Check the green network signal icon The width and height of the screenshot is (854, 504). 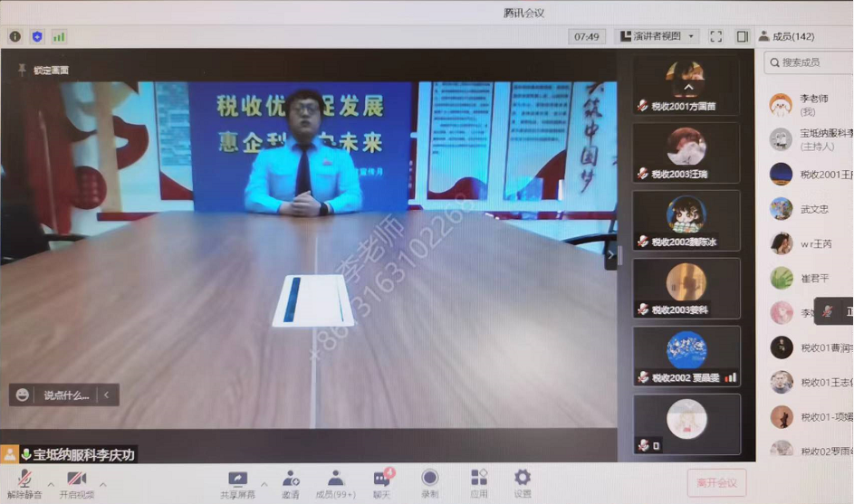(x=59, y=37)
